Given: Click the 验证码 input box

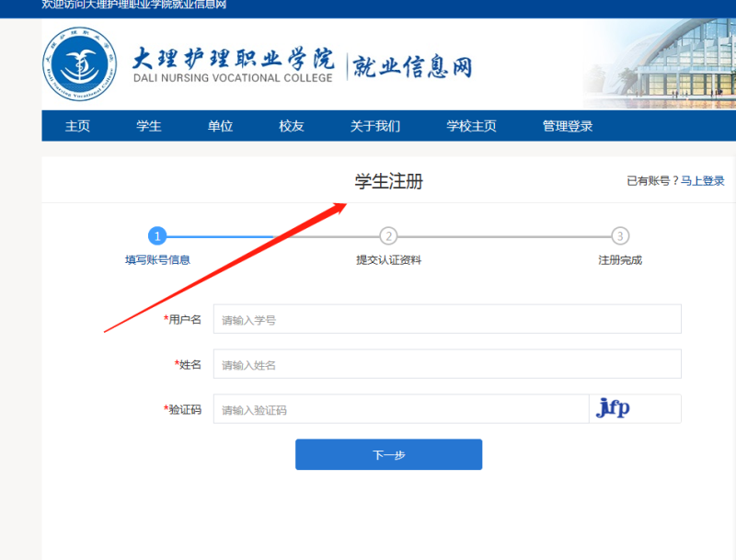Looking at the screenshot, I should [401, 409].
